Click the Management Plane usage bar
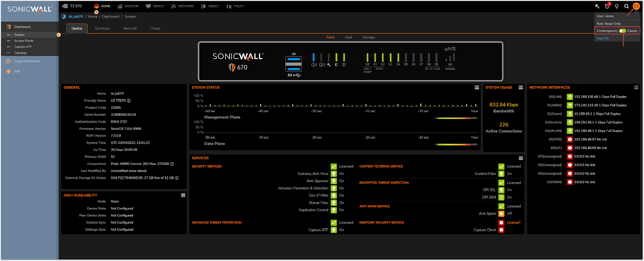Image resolution: width=644 pixels, height=261 pixels. (454, 118)
